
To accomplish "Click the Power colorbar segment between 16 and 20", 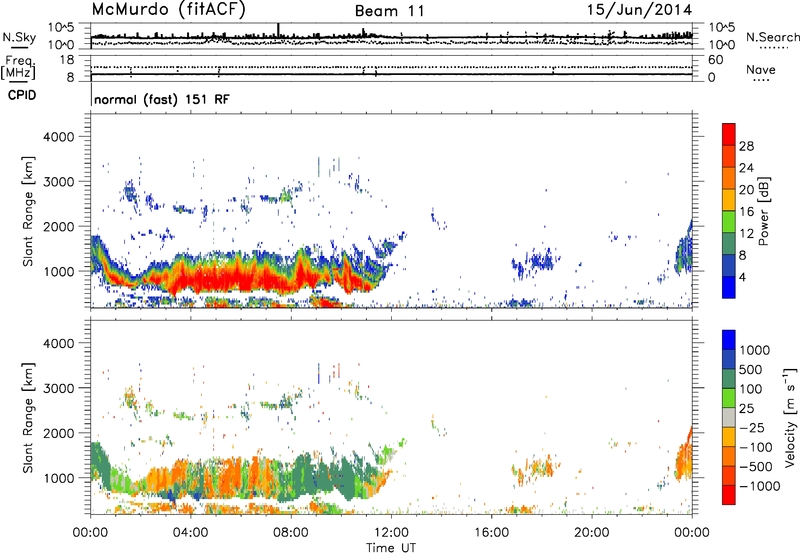I will point(729,200).
